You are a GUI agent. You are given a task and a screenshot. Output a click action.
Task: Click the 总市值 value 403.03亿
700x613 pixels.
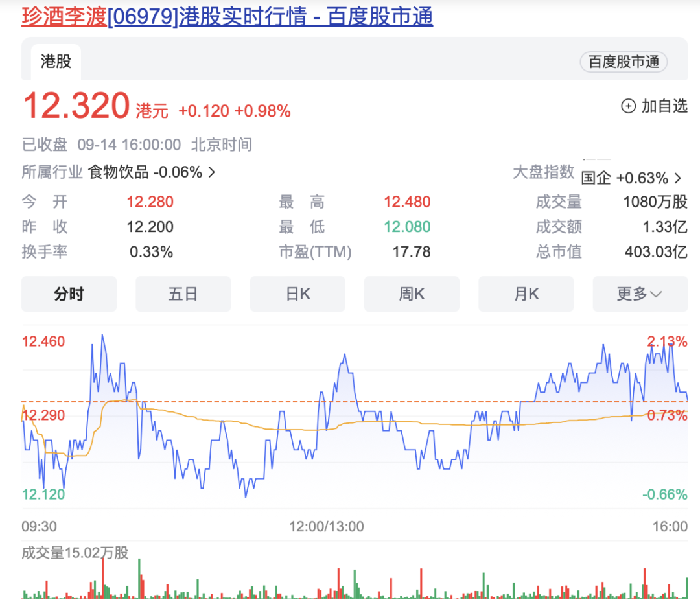[656, 252]
